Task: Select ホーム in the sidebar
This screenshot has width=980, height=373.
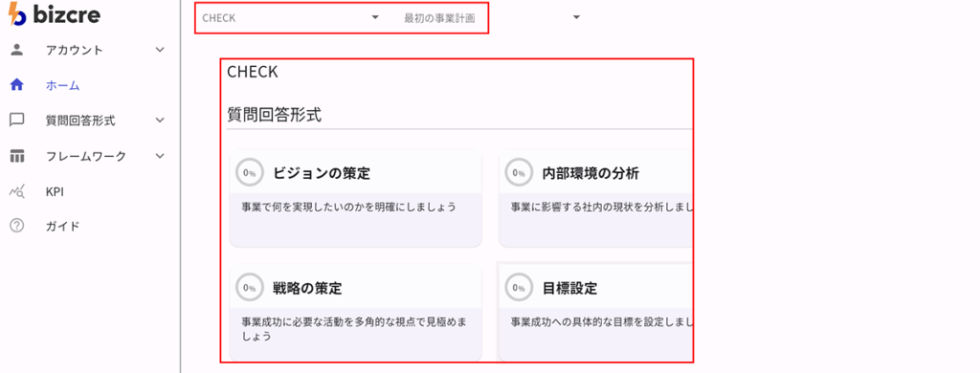Action: (x=63, y=85)
